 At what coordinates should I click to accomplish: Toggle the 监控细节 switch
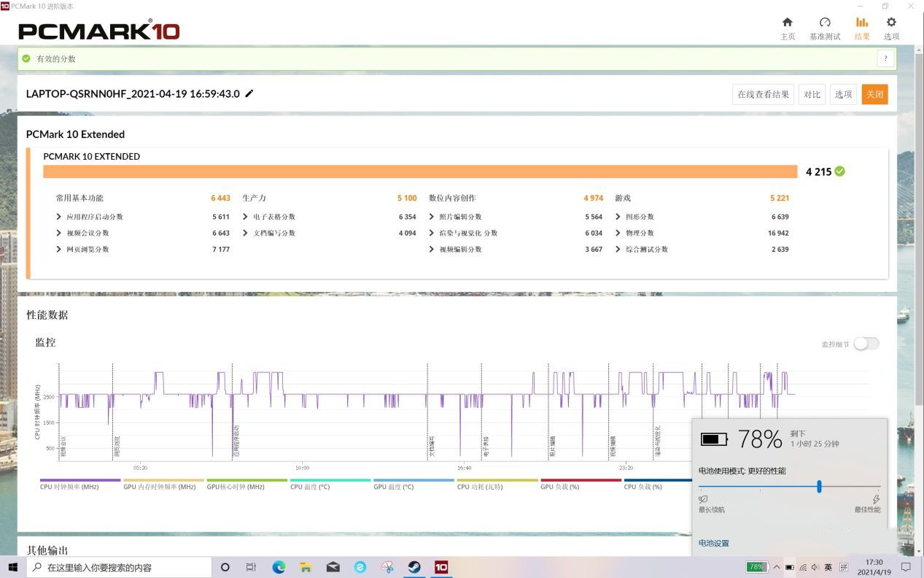(x=866, y=344)
